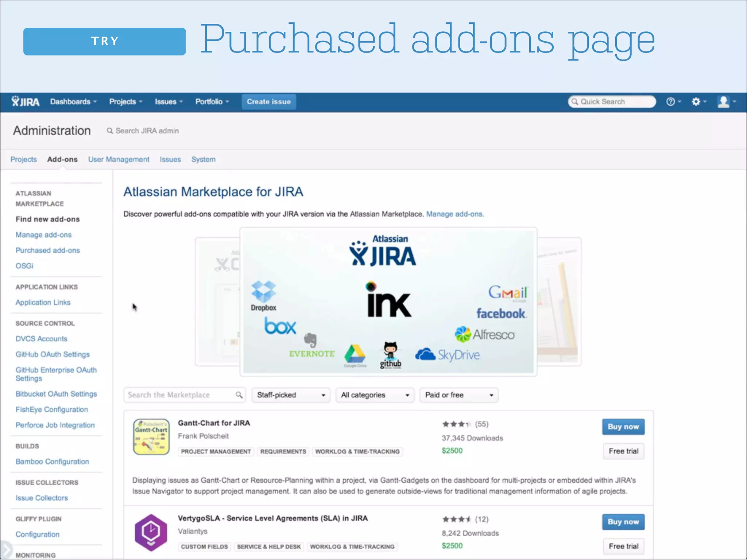Viewport: 747px width, 560px height.
Task: Expand the Dashboards menu
Action: coord(73,102)
